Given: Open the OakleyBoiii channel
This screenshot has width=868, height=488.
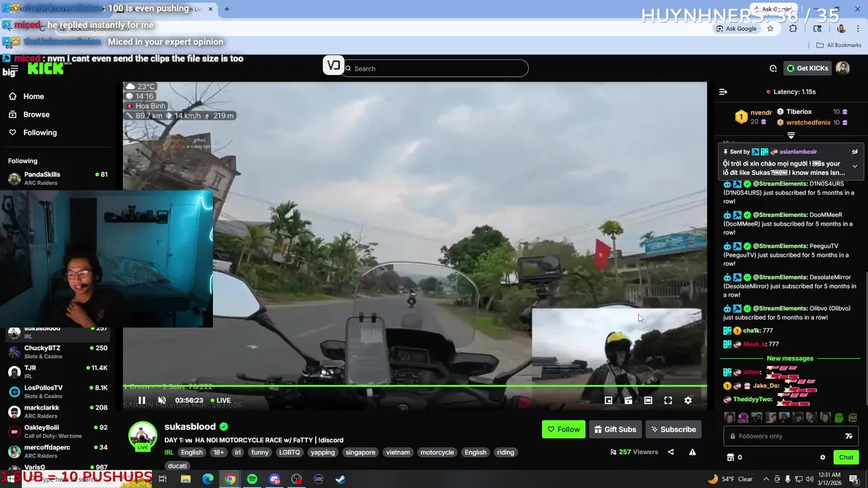Looking at the screenshot, I should click(x=58, y=431).
